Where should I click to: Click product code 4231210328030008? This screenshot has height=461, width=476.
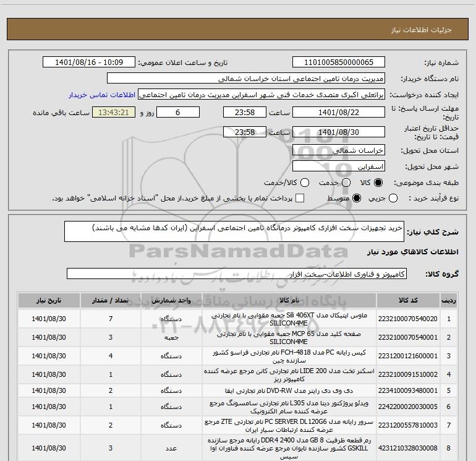(408, 448)
